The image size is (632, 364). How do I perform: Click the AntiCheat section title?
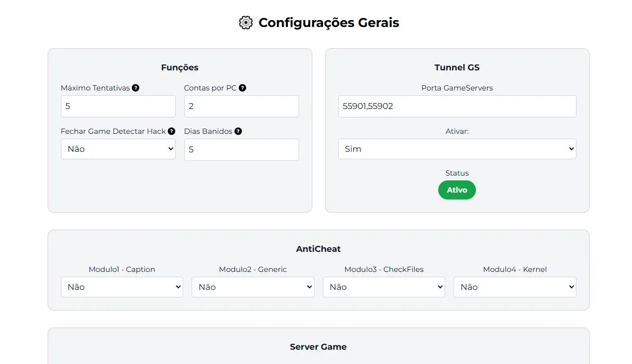coord(318,249)
